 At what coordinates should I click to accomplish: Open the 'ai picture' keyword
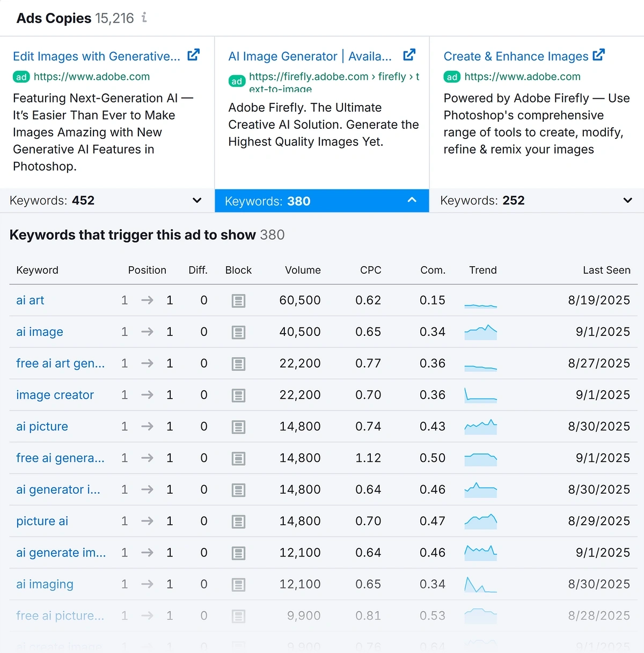42,427
